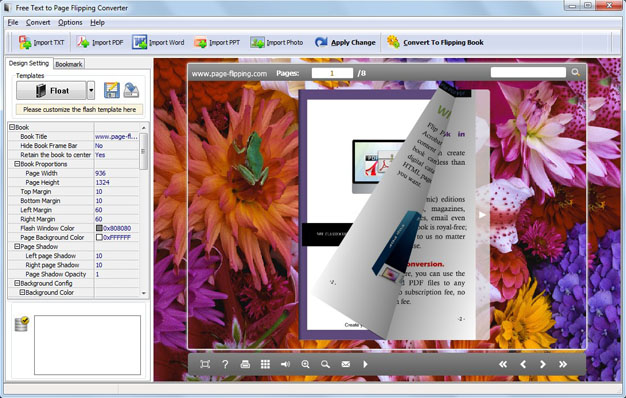Select the Design Setting tab
Image resolution: width=626 pixels, height=398 pixels.
coord(29,63)
